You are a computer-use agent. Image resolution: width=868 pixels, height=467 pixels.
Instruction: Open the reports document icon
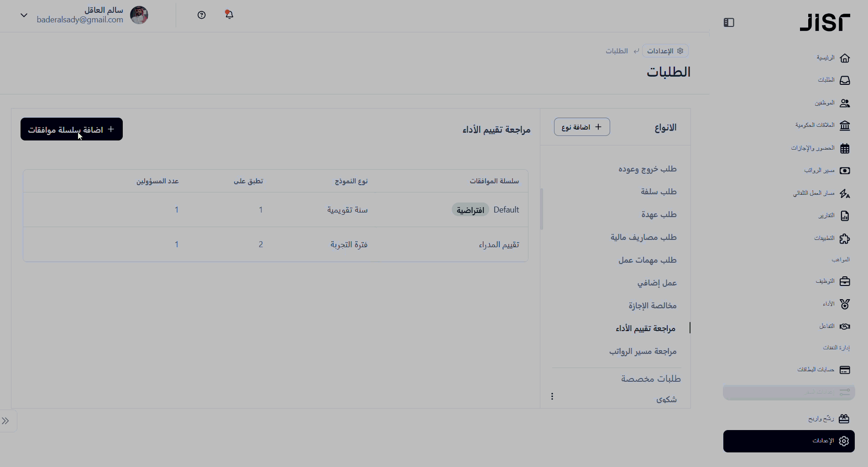tap(844, 216)
